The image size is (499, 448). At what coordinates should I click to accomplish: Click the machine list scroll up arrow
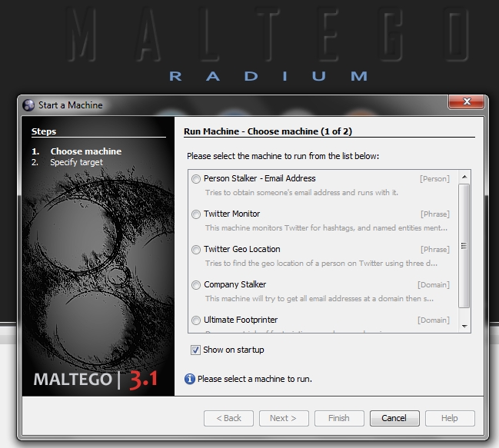tap(464, 178)
